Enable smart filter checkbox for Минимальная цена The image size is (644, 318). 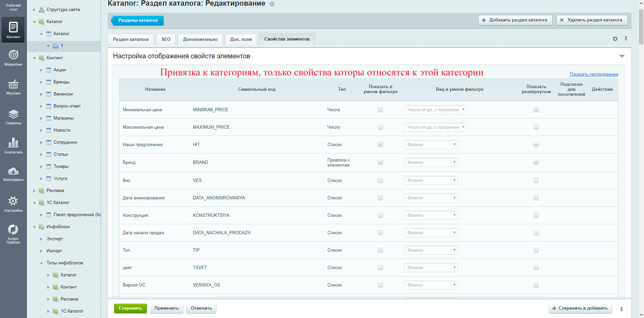[380, 110]
